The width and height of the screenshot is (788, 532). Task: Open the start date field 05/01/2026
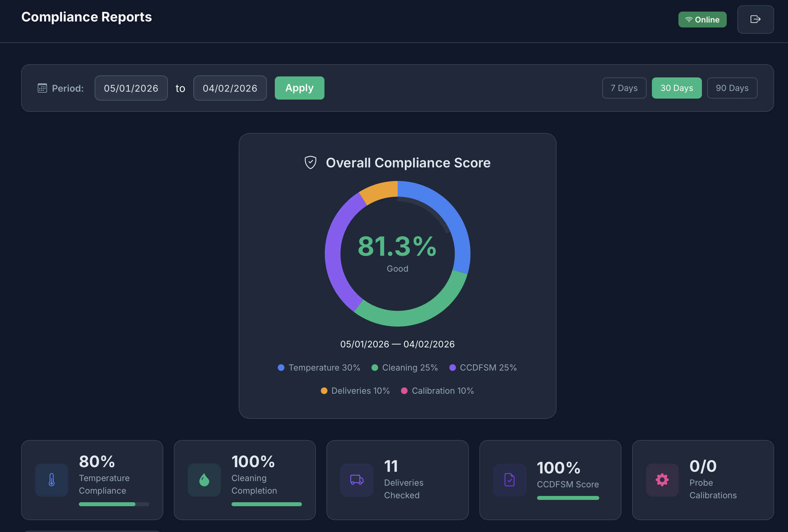point(131,88)
